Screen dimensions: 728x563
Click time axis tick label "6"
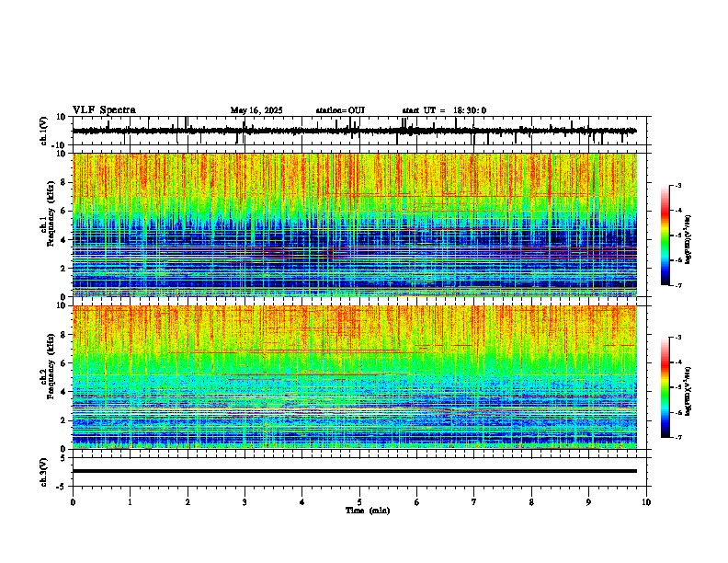point(417,502)
